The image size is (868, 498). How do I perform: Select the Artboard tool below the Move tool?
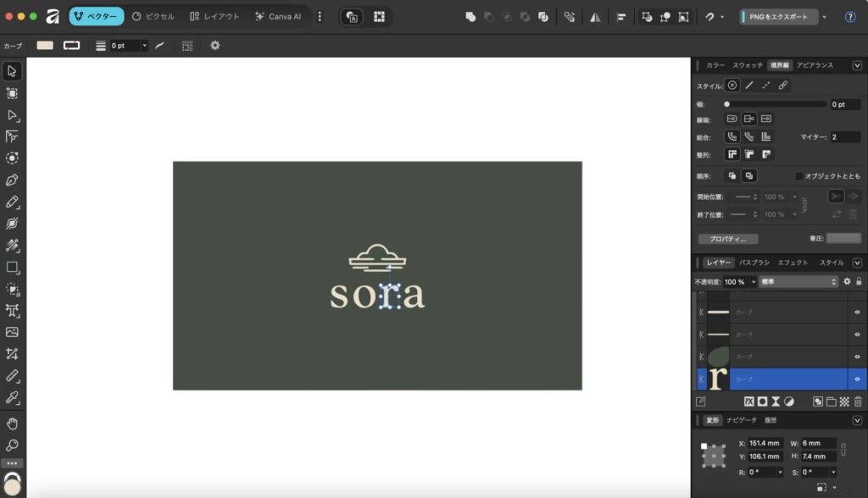(x=12, y=93)
